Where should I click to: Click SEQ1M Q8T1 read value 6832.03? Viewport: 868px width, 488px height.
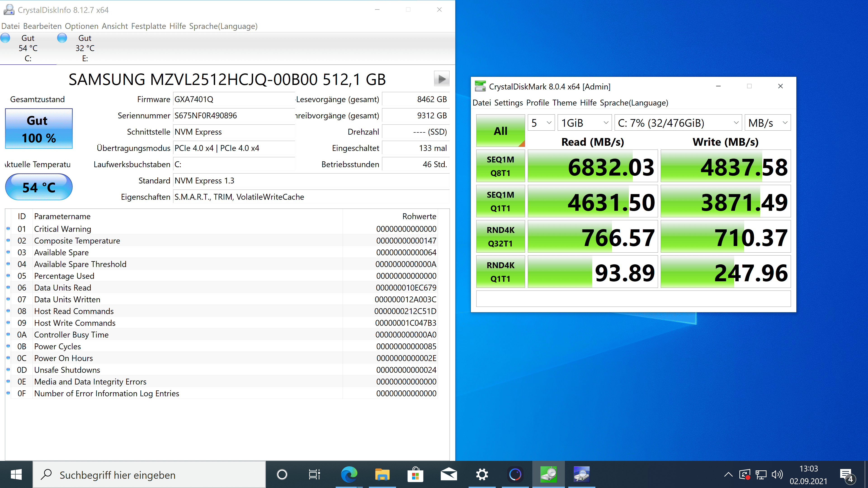[x=592, y=166]
